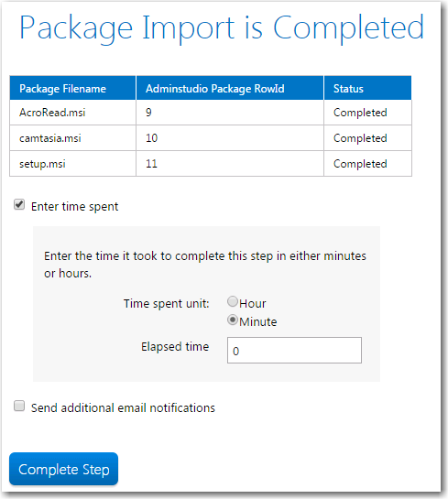Click the Status column header
Image resolution: width=448 pixels, height=499 pixels.
(x=367, y=88)
